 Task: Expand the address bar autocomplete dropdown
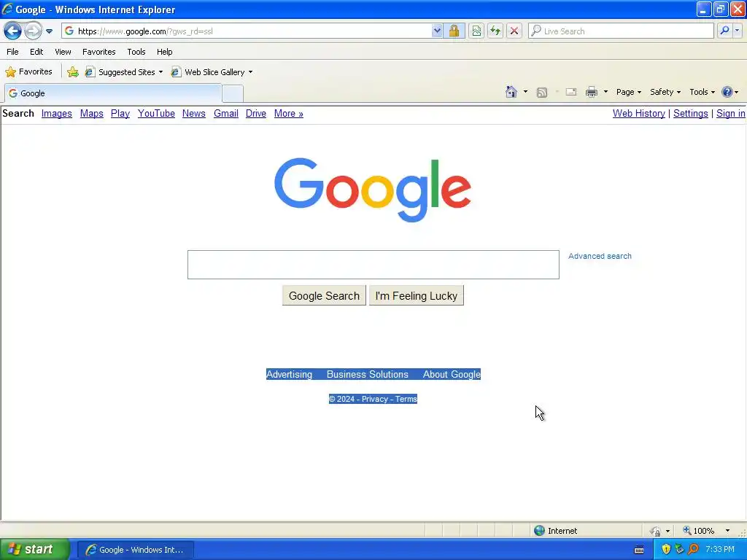point(437,31)
